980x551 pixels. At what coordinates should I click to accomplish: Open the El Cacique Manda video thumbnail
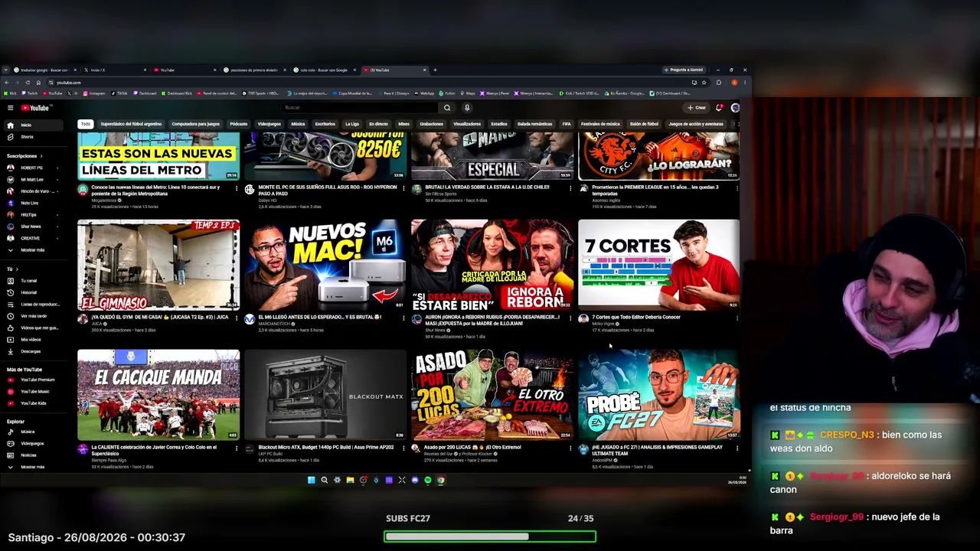[x=158, y=395]
